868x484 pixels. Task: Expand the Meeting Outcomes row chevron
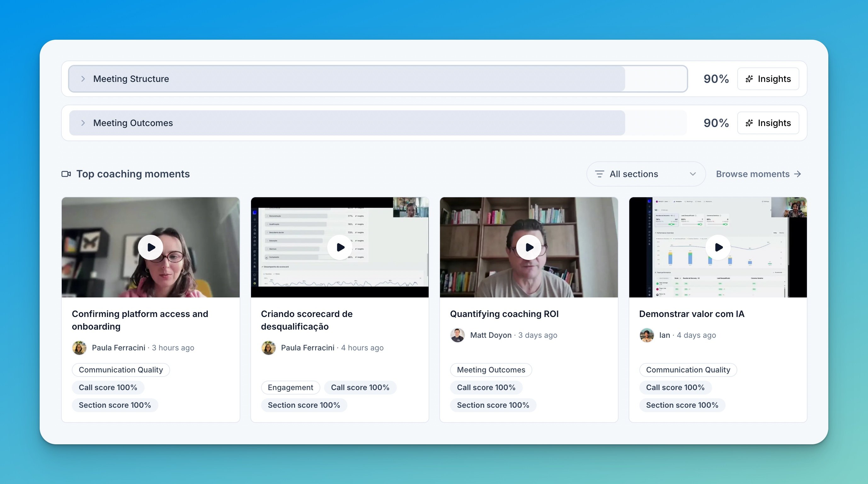click(x=83, y=123)
